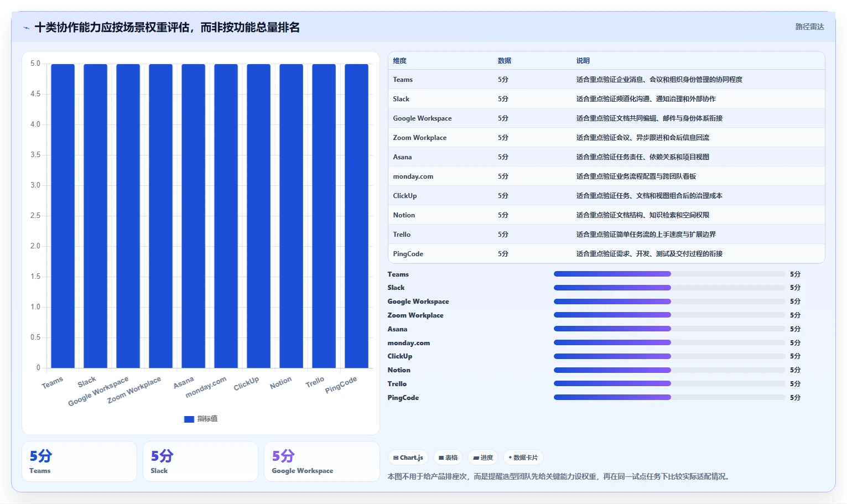Click the monday.com progress list label
The height and width of the screenshot is (504, 847).
[409, 343]
